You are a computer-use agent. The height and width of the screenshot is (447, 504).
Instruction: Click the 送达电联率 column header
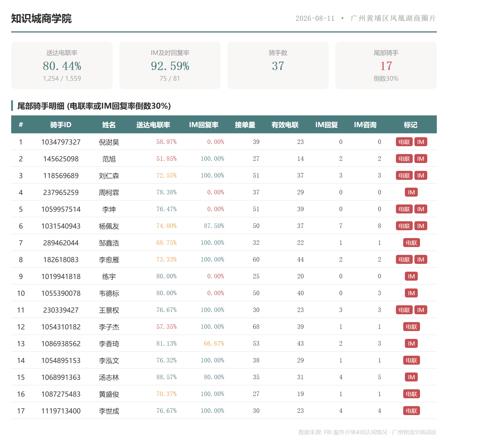(x=153, y=125)
